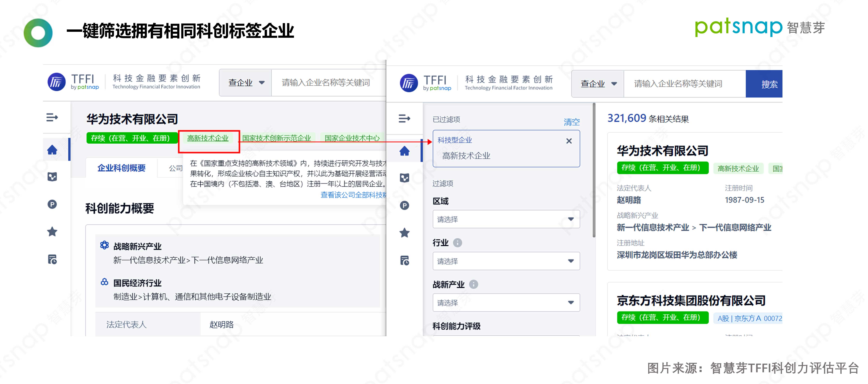The width and height of the screenshot is (868, 384).
Task: Click the info icon beside 战新产业
Action: click(473, 284)
